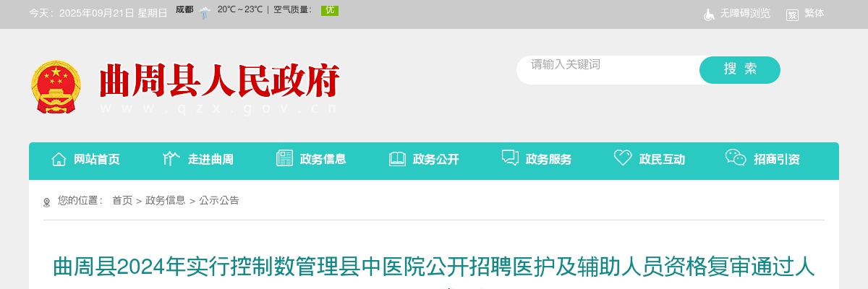Click the keyword search input field
The height and width of the screenshot is (289, 868).
(608, 69)
